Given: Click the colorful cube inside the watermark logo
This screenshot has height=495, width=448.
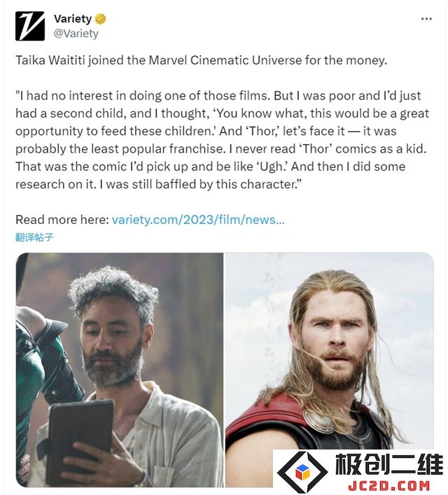Looking at the screenshot, I should pos(302,472).
